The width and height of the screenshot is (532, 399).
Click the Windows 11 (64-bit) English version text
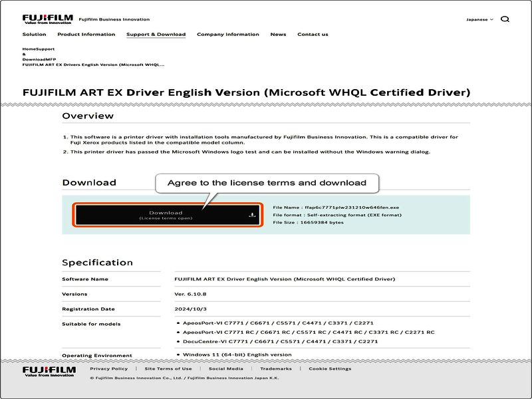[x=237, y=354]
